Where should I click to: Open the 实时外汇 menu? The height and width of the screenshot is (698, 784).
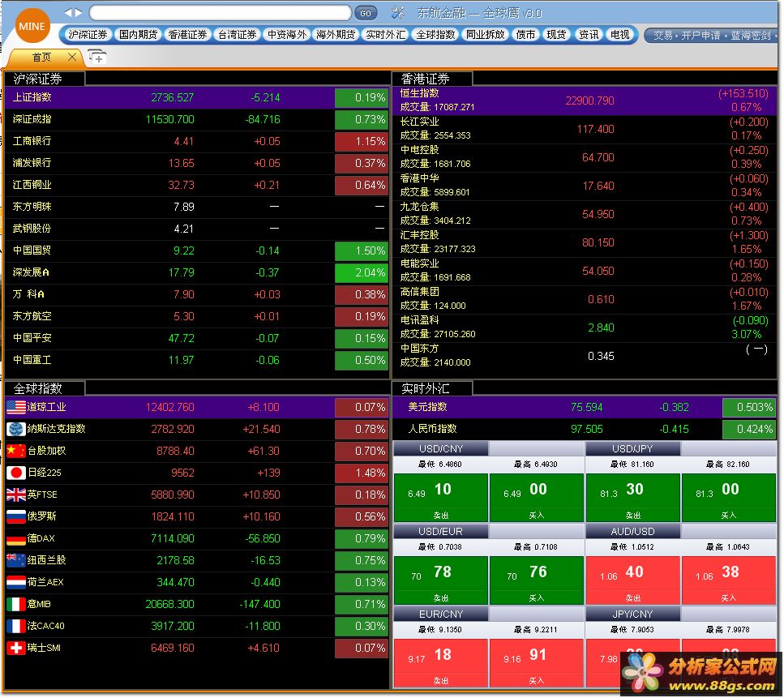(x=385, y=35)
